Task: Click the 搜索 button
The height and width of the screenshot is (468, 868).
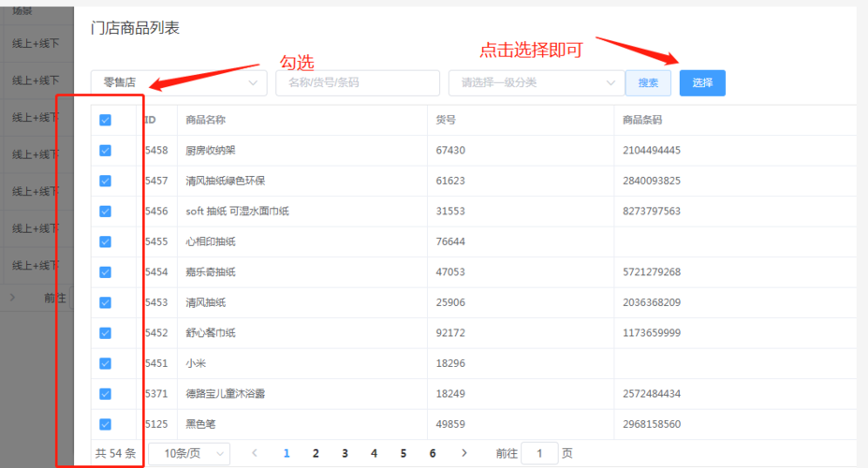Action: [648, 83]
